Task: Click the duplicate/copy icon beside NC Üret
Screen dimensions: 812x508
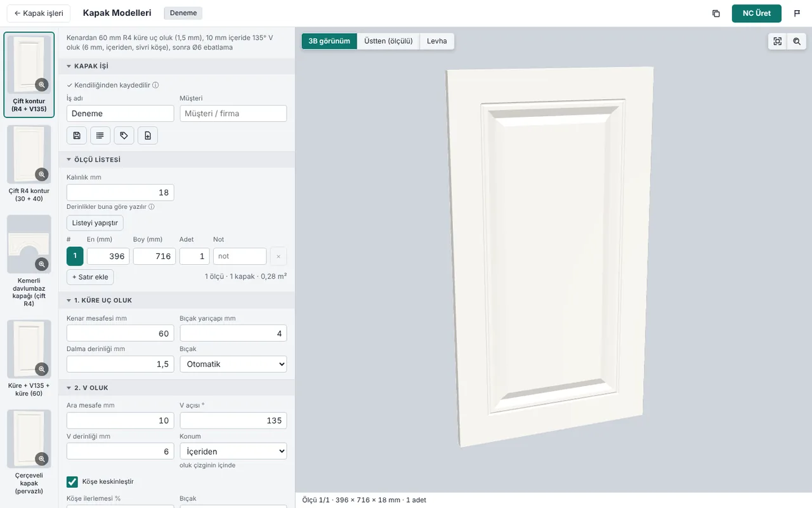Action: (716, 13)
